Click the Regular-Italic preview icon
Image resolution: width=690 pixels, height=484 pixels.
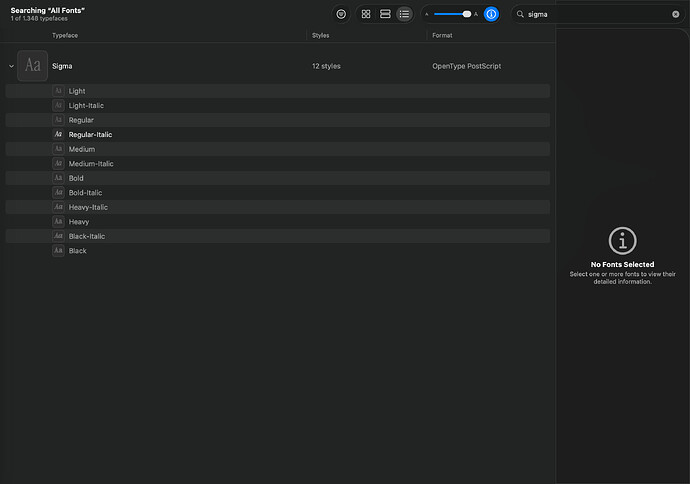click(58, 134)
